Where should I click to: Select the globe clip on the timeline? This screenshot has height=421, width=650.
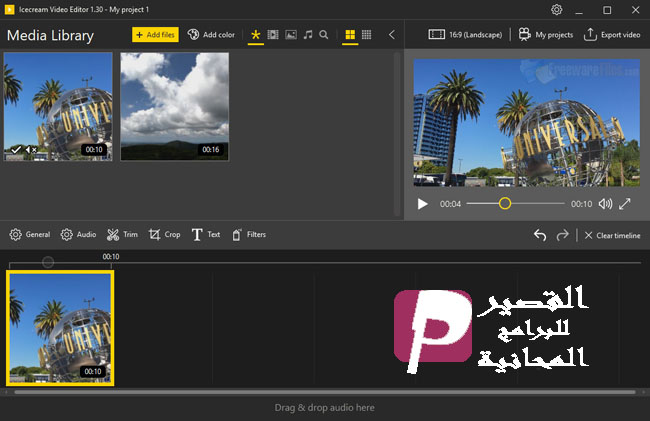point(60,328)
